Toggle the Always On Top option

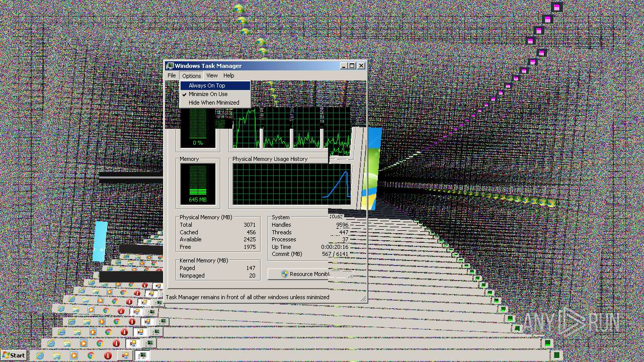[x=215, y=85]
